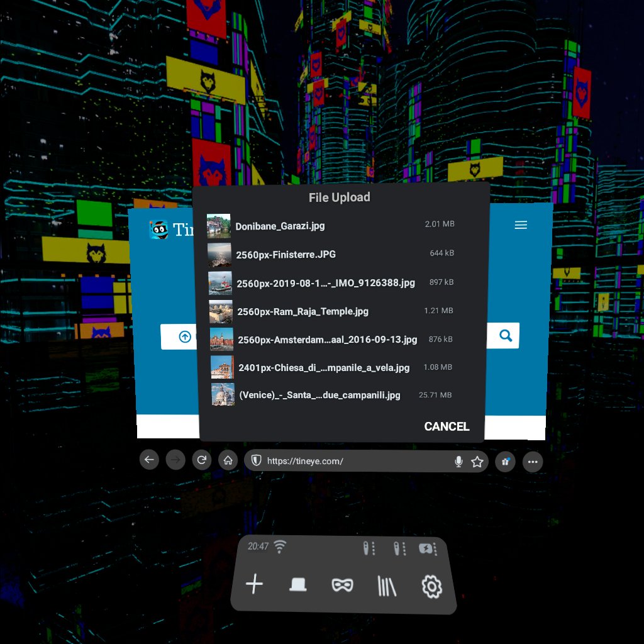Open a new window with plus icon

point(254,584)
